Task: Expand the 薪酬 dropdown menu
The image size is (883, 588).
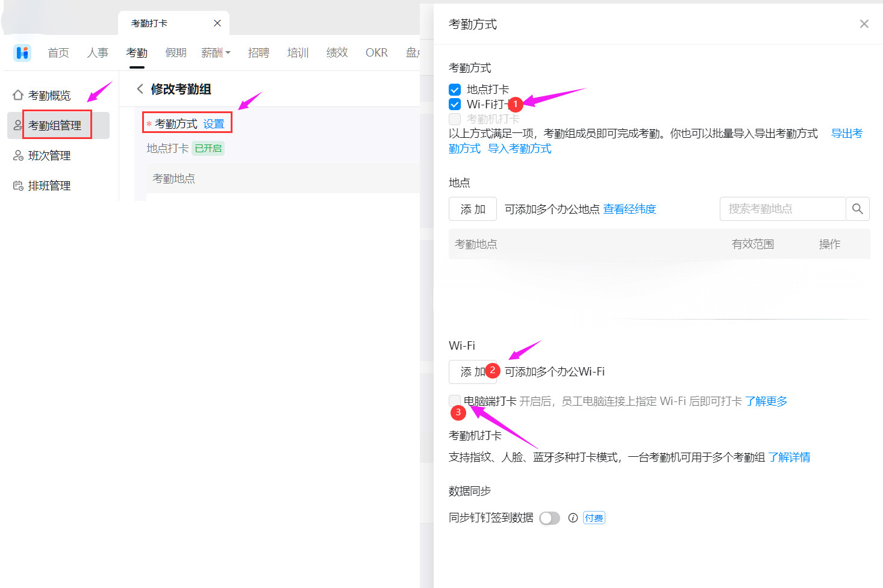Action: coord(216,53)
